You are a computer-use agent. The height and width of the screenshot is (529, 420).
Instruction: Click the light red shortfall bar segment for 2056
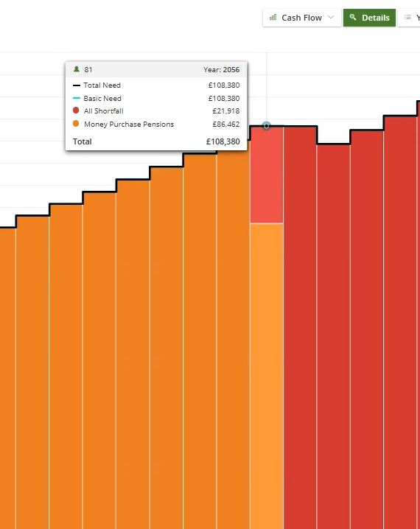coord(267,175)
